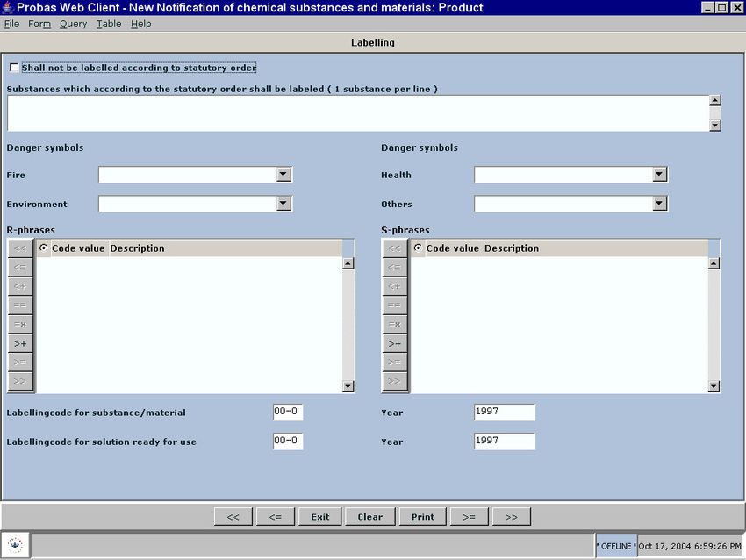This screenshot has height=560, width=746.
Task: Expand the Environment danger symbol dropdown
Action: pyautogui.click(x=283, y=204)
